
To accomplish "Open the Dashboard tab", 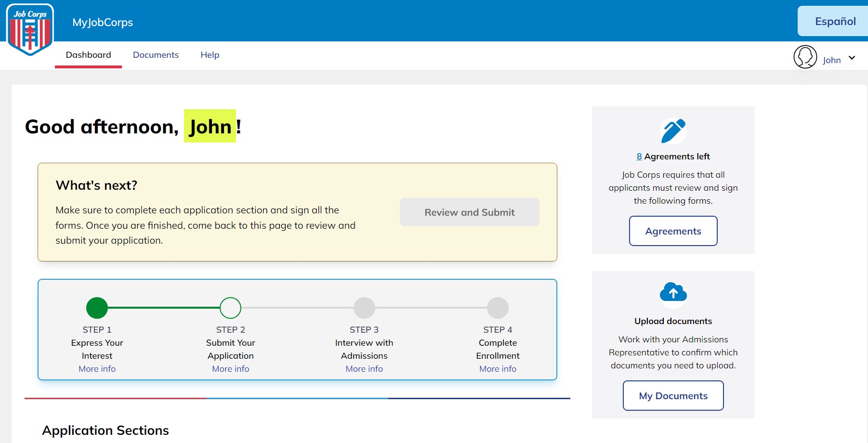I will 88,55.
